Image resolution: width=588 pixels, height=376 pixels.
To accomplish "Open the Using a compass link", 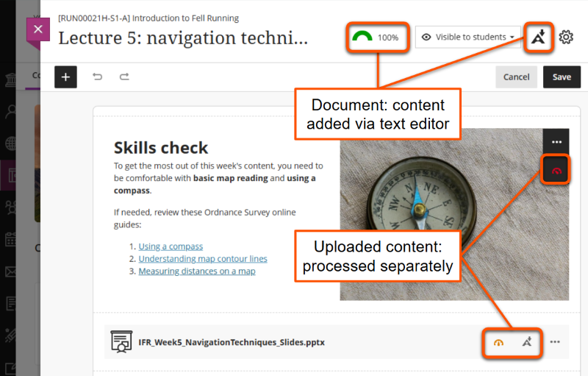I will [x=171, y=246].
